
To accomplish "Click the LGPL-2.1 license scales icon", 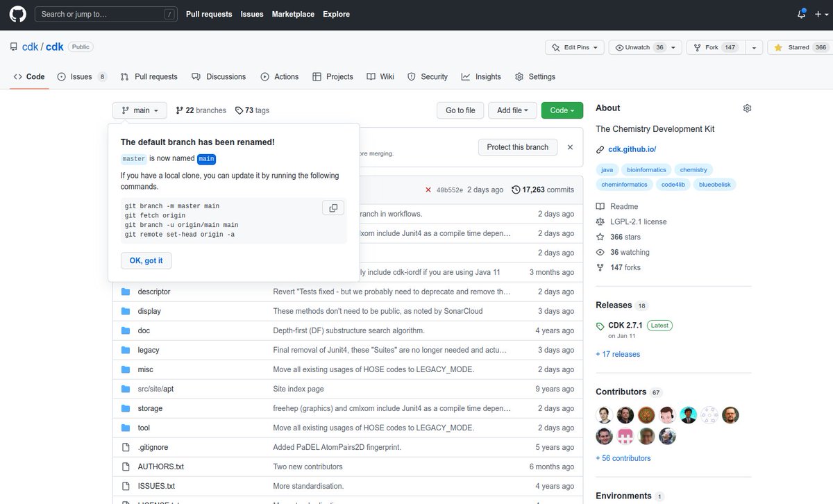I will 600,221.
